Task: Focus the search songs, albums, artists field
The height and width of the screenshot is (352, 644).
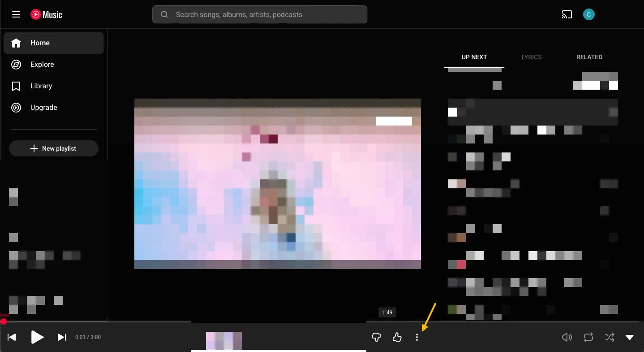Action: (x=260, y=14)
